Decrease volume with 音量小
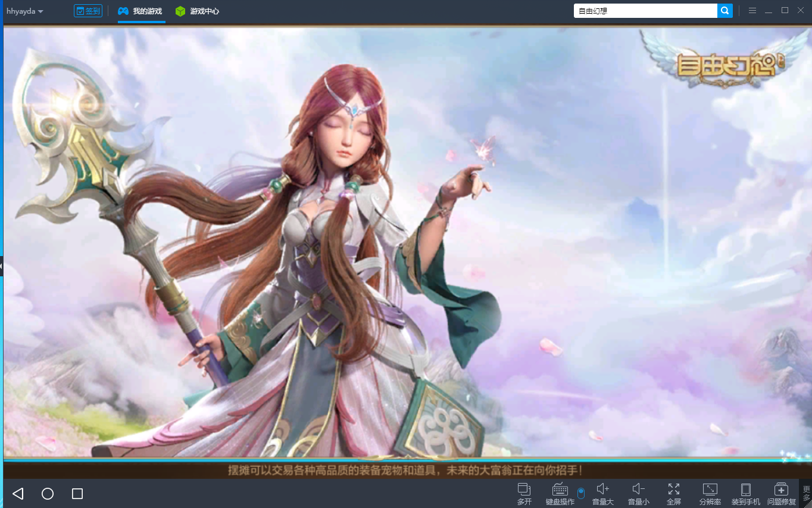Screen dimensions: 812x508 point(639,494)
